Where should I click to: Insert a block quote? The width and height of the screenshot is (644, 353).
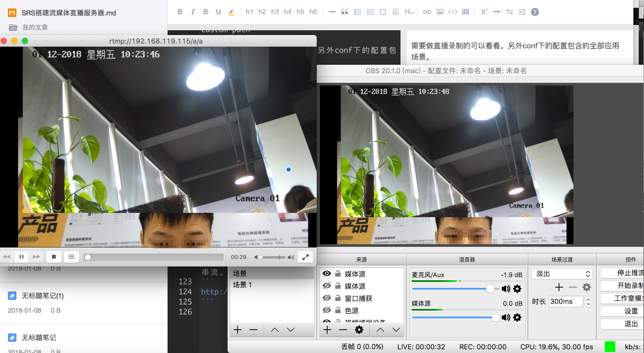(x=345, y=12)
